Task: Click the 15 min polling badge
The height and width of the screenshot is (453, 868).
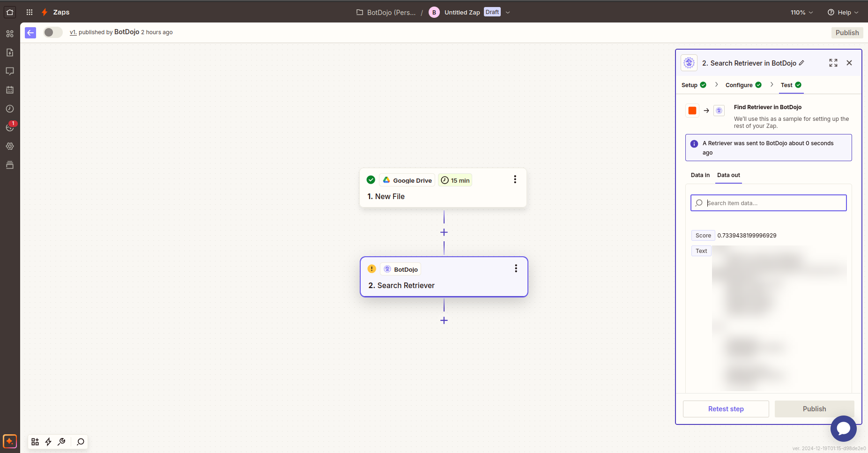Action: click(455, 180)
